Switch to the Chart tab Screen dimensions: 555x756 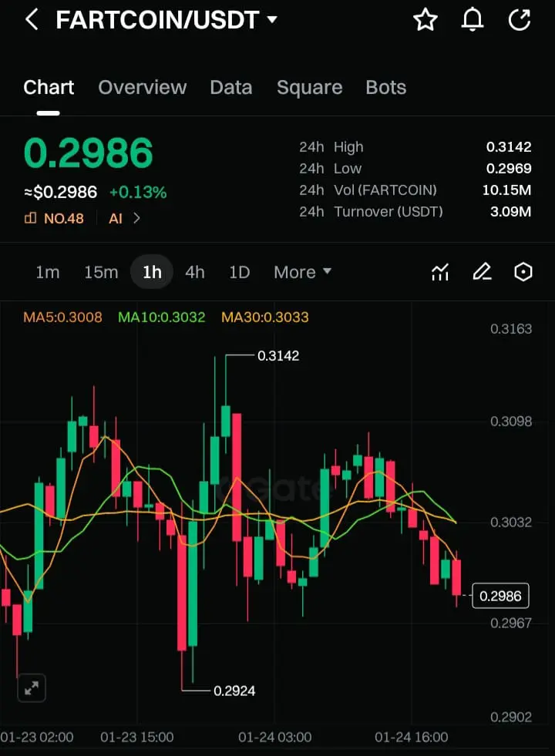[49, 87]
